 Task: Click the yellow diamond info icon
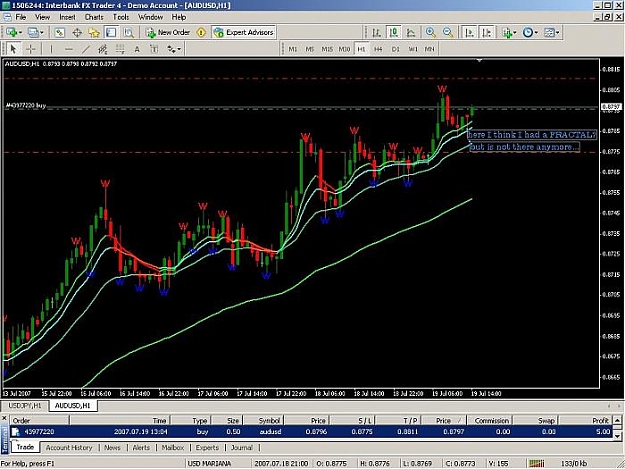click(201, 32)
